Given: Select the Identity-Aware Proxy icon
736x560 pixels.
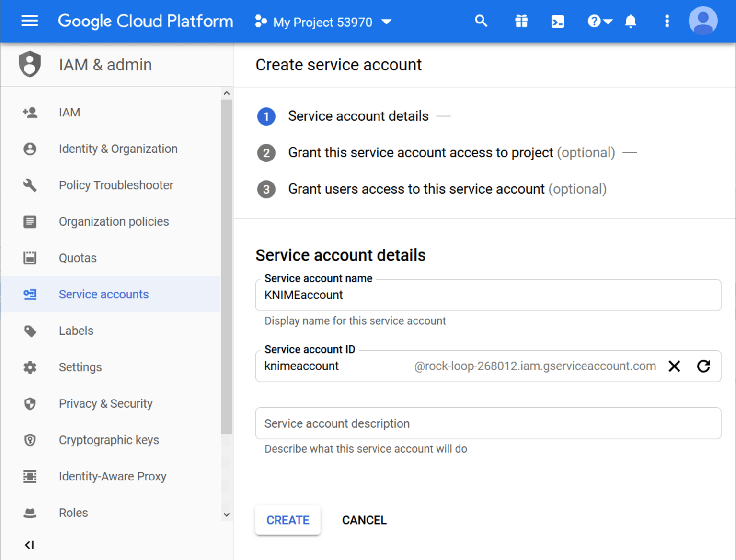Looking at the screenshot, I should tap(30, 476).
